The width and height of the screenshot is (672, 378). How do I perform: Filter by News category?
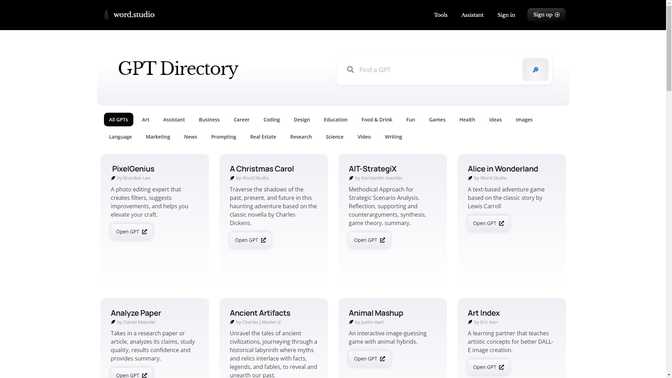(x=191, y=137)
